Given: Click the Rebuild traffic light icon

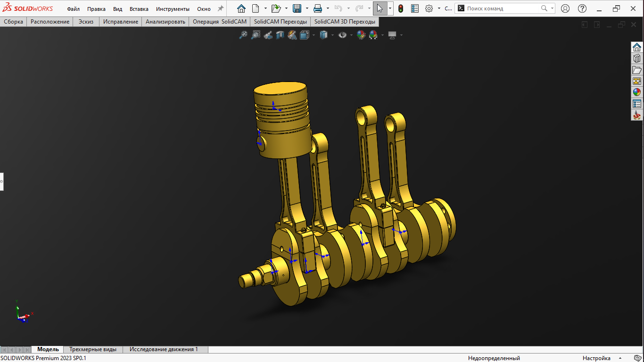Looking at the screenshot, I should (x=401, y=8).
